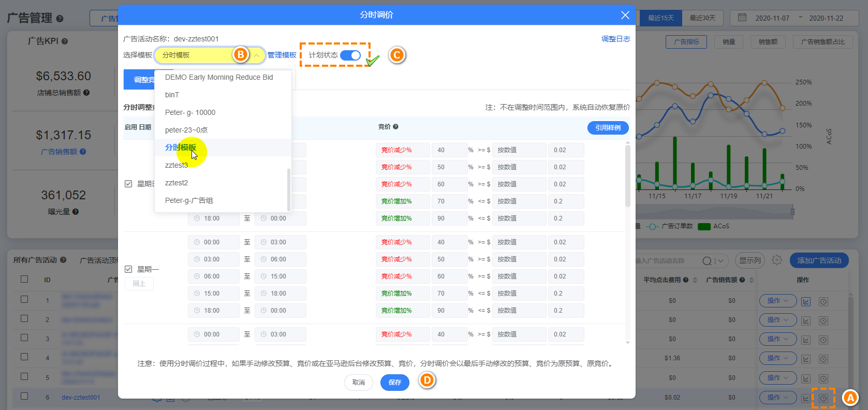Click the schedule list vertical scrollbar

pos(628,176)
